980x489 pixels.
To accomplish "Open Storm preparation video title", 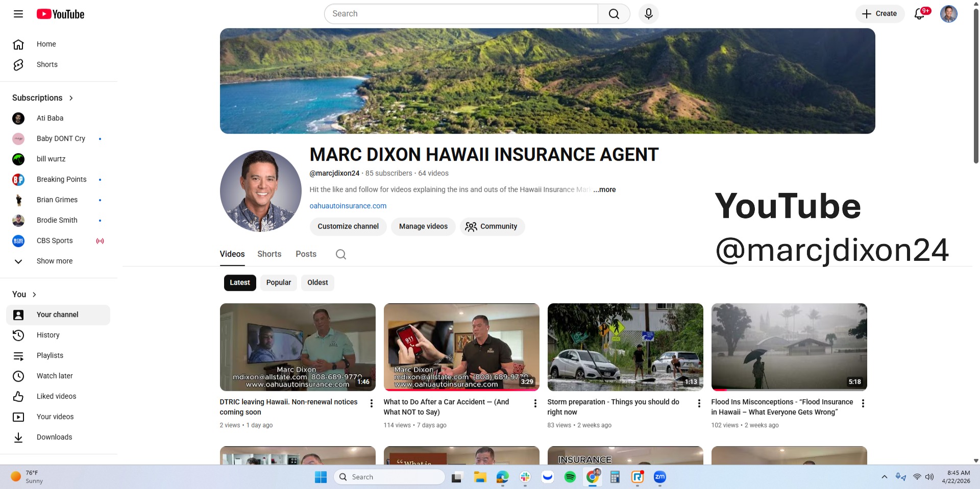I will [614, 407].
